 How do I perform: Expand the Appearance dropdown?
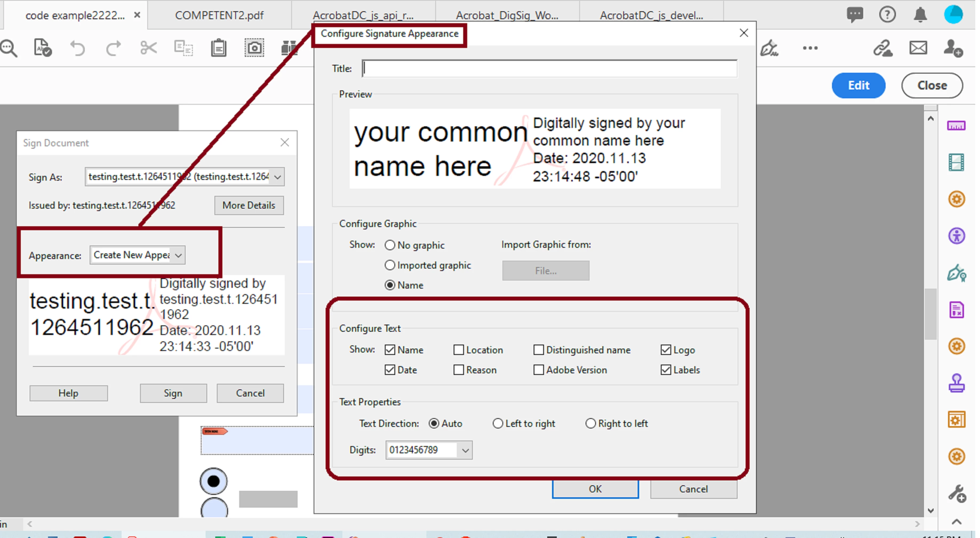click(x=178, y=255)
